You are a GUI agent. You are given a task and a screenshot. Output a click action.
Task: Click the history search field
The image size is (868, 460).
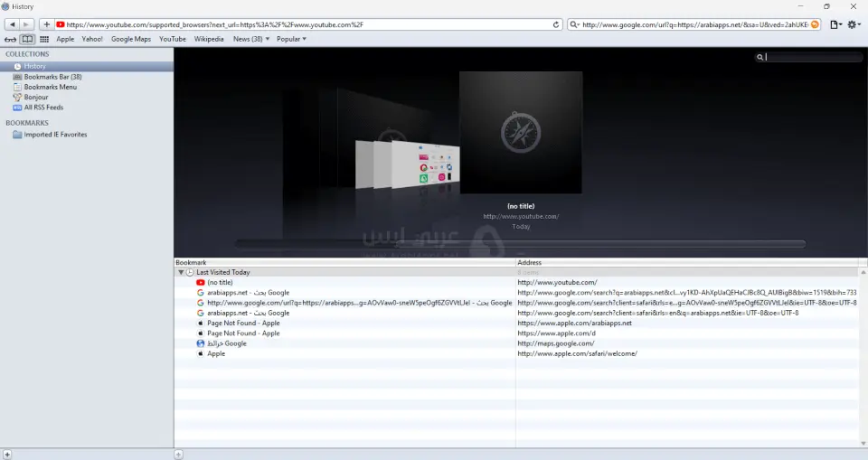(811, 57)
